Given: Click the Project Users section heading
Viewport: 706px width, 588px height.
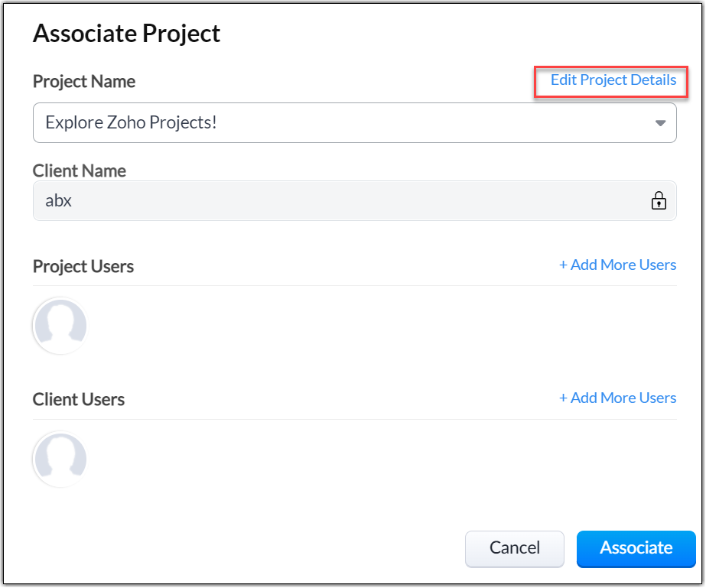Looking at the screenshot, I should coord(83,267).
